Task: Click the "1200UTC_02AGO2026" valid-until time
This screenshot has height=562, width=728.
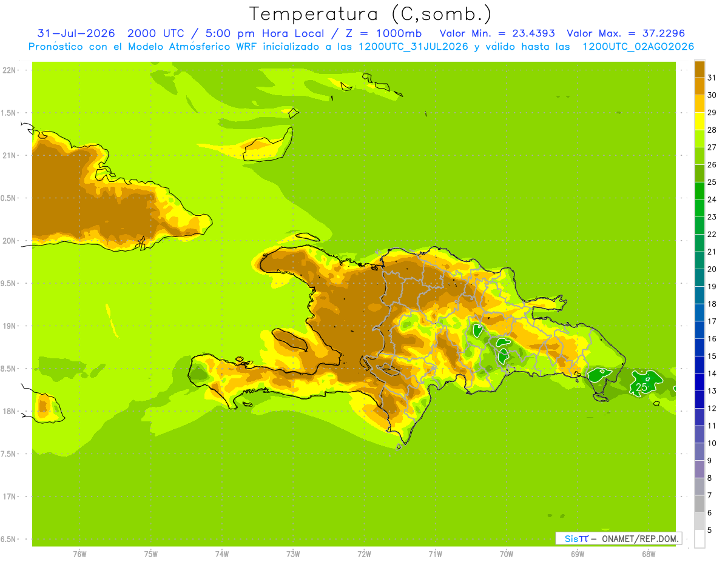Action: pos(638,47)
